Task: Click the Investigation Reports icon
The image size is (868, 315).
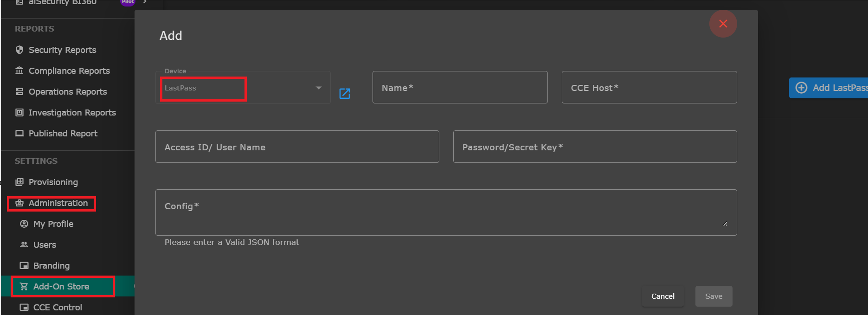Action: click(19, 112)
